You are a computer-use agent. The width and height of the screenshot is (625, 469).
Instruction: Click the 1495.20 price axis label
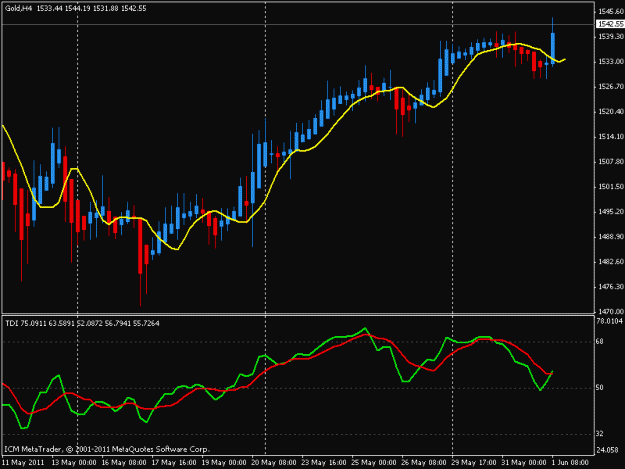pos(611,212)
